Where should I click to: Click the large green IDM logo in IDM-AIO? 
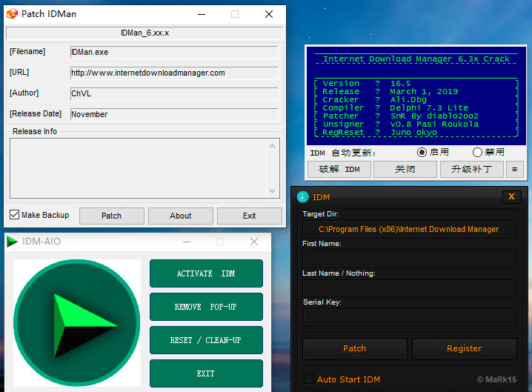click(x=76, y=323)
